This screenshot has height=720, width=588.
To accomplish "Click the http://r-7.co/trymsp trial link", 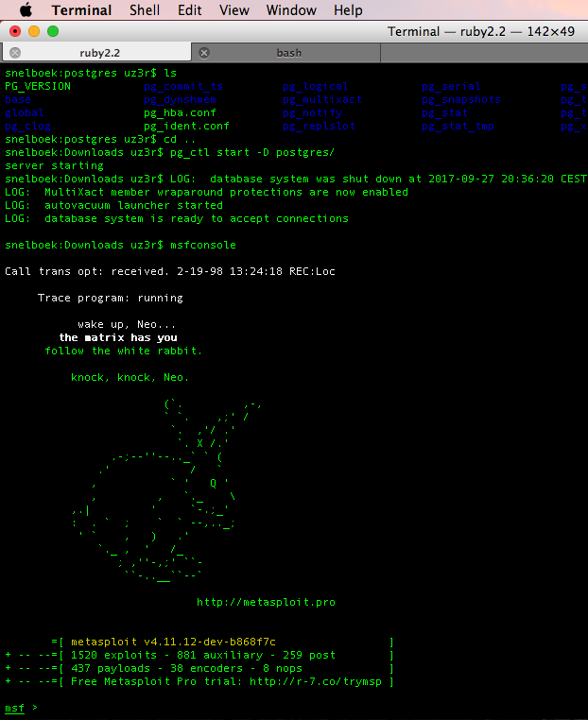I will [x=316, y=681].
